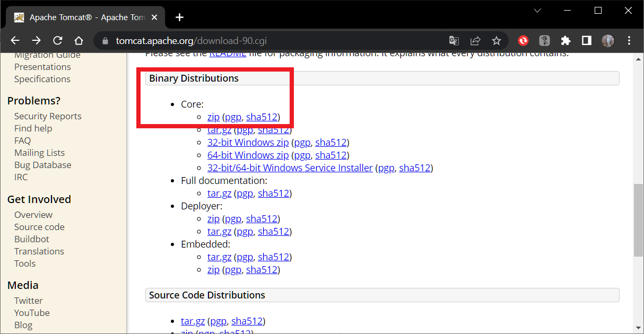Download 32-bit/64-bit Windows Service Installer
644x334 pixels.
290,168
